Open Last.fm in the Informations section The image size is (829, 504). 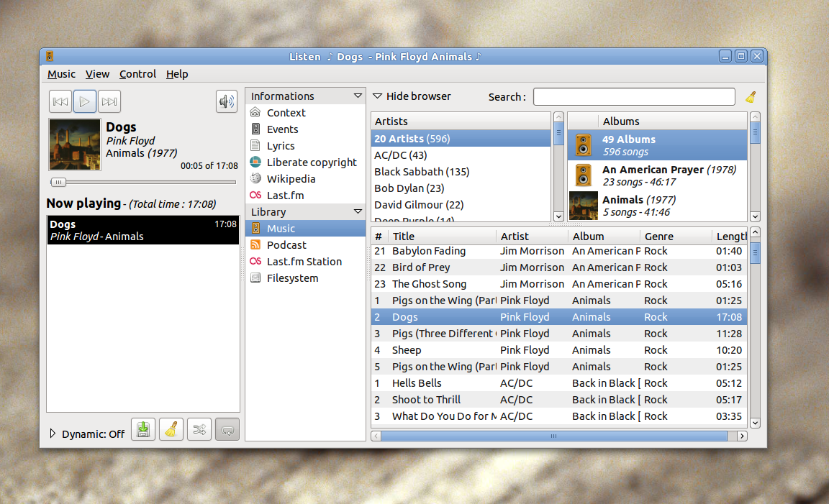(305, 196)
